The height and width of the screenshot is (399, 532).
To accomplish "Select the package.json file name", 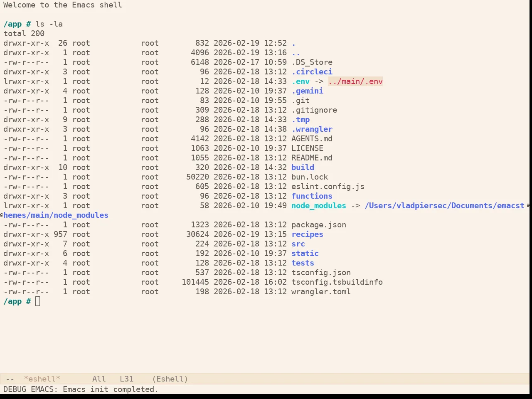I will [319, 225].
